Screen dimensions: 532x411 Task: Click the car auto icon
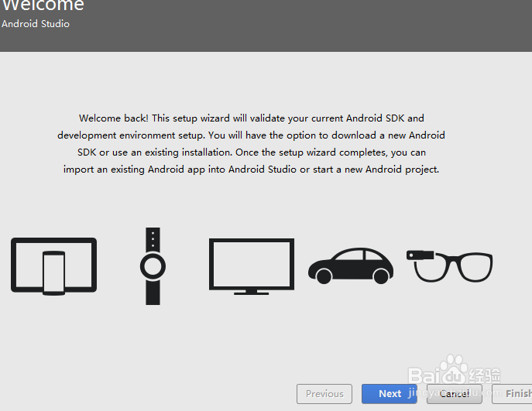[351, 265]
